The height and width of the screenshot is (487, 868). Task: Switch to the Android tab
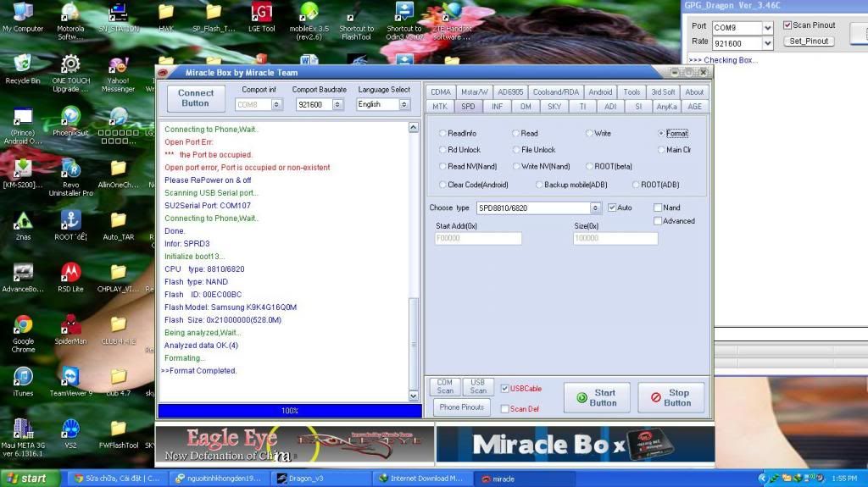click(600, 91)
